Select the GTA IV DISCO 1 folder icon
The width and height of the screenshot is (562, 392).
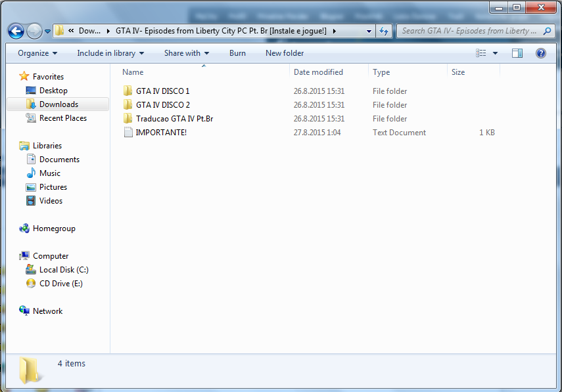[x=128, y=91]
